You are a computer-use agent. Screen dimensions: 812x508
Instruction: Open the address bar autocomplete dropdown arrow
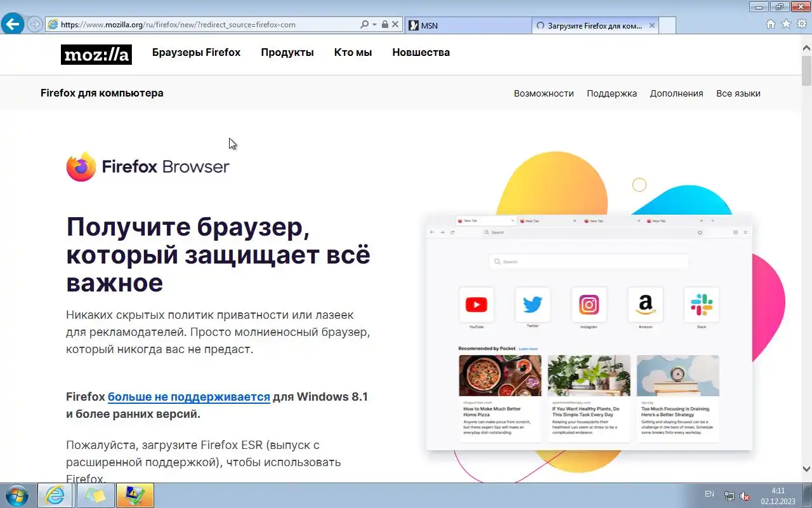[374, 25]
